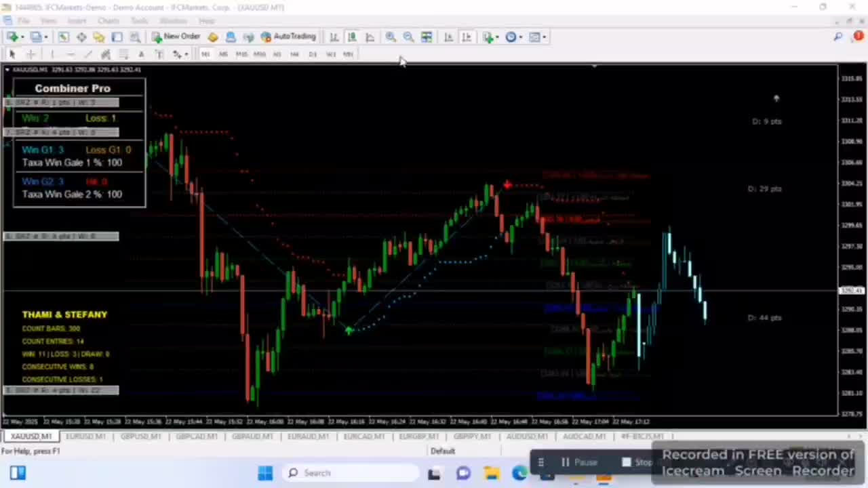
Task: Select the Text Label tool (T)
Action: (159, 54)
